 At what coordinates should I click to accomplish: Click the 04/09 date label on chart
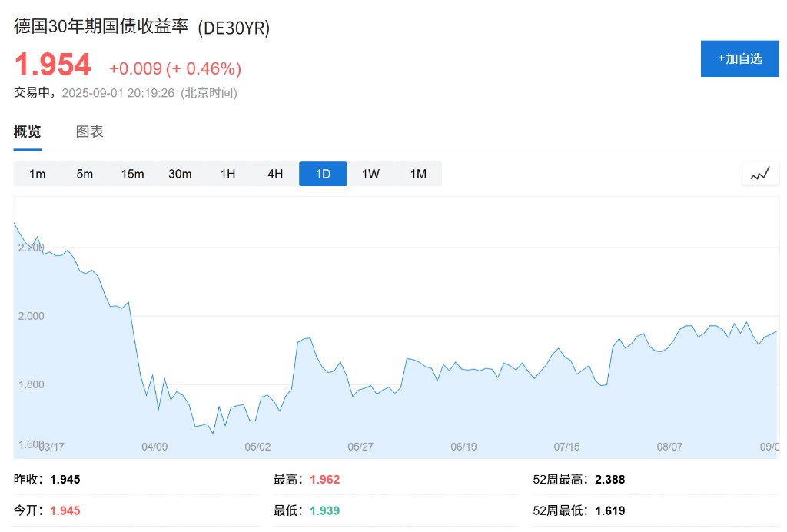[x=154, y=447]
